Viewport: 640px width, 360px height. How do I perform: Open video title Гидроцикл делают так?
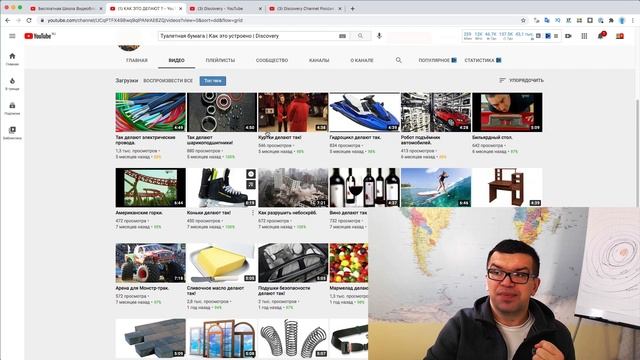pyautogui.click(x=355, y=138)
